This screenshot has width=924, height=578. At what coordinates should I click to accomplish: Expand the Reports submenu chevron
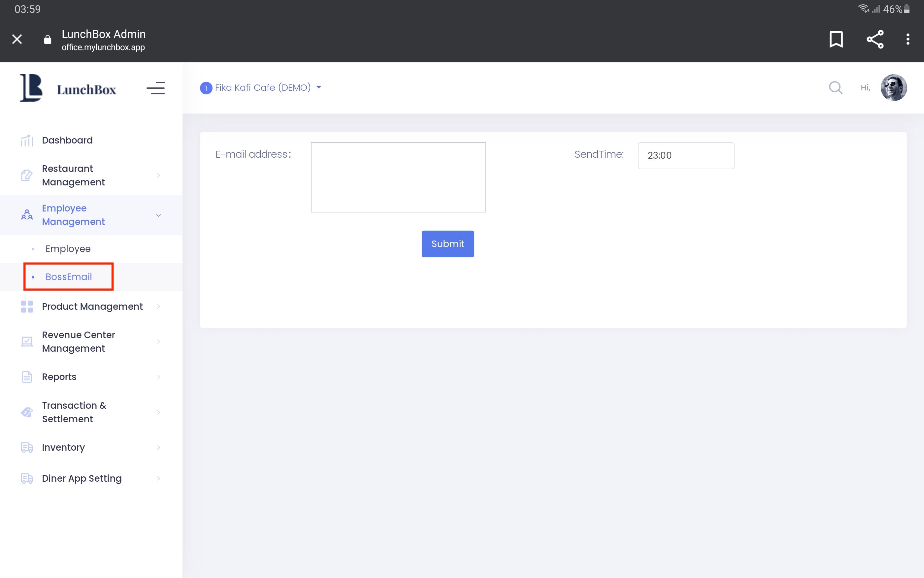(x=158, y=377)
